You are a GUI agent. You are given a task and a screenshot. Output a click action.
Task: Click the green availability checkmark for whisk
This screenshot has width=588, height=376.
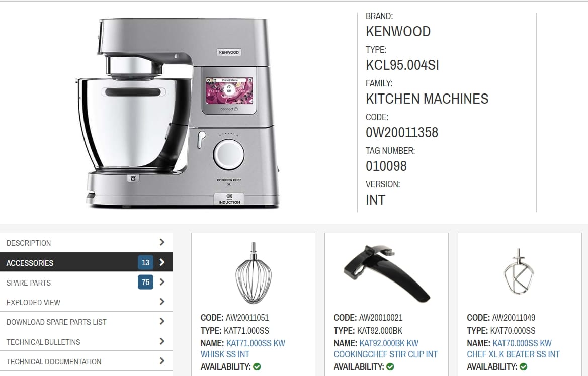click(257, 366)
